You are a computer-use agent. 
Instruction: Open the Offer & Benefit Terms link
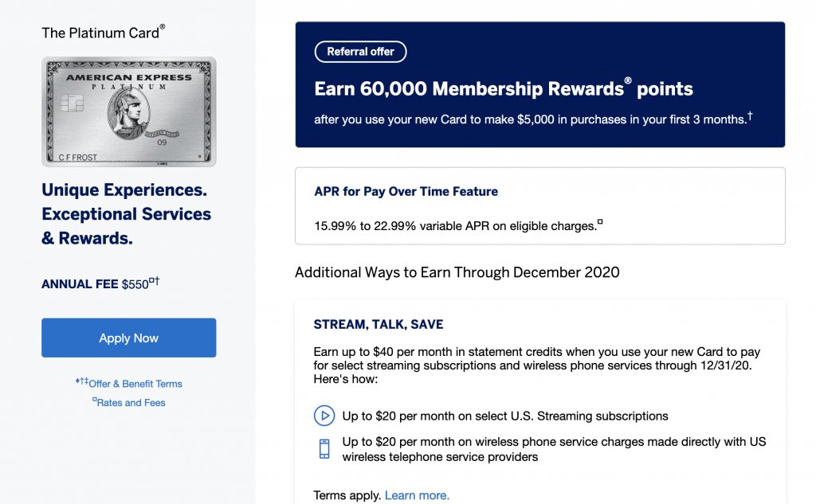(135, 384)
